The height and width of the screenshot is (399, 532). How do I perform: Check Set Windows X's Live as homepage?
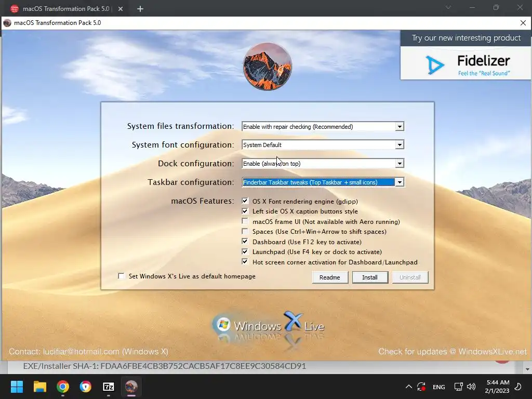coord(121,276)
